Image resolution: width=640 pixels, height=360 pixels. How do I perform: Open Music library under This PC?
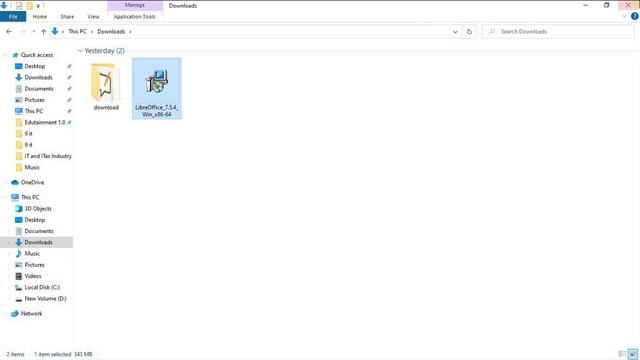point(32,253)
